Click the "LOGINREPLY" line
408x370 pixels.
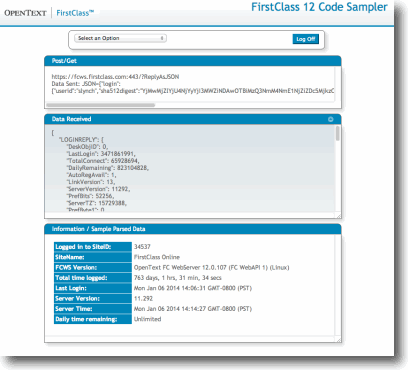point(81,140)
